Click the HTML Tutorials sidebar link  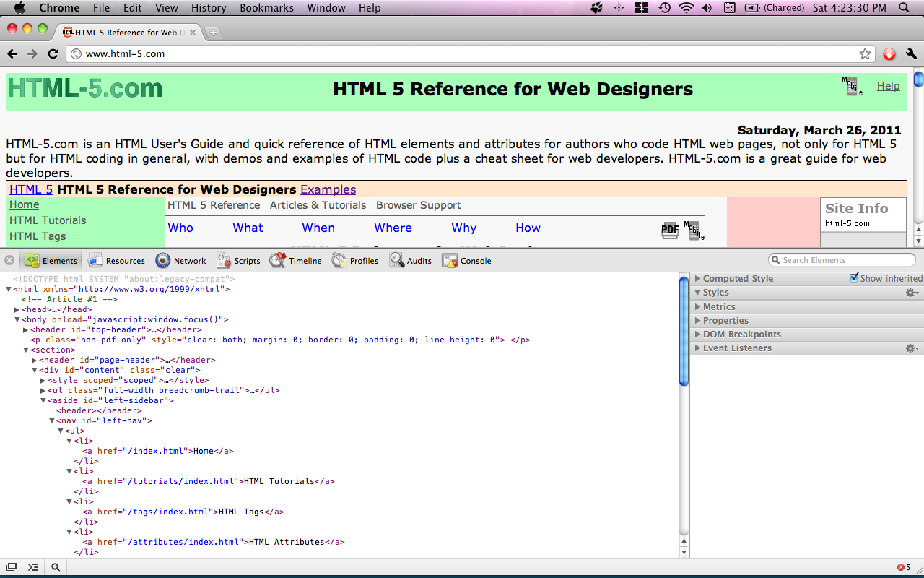pyautogui.click(x=48, y=220)
